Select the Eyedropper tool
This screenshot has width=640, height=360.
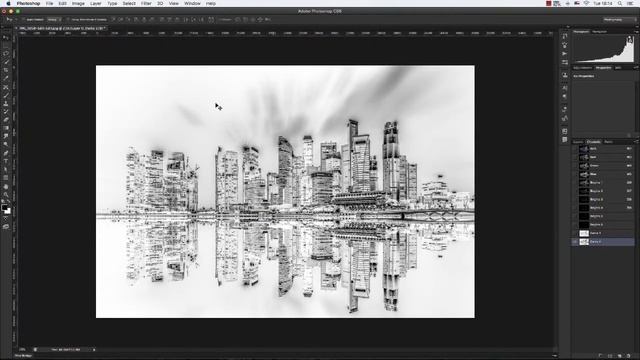tap(6, 78)
